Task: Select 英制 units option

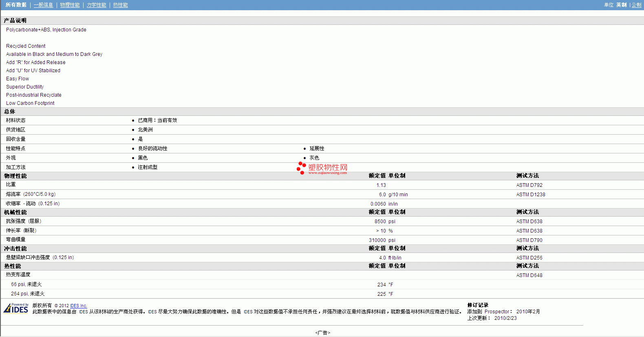Action: 622,5
